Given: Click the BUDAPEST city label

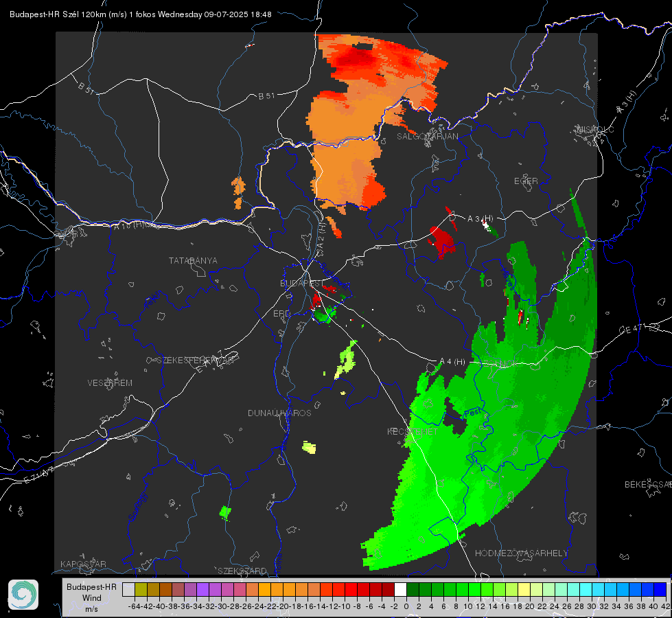Looking at the screenshot, I should 302,284.
